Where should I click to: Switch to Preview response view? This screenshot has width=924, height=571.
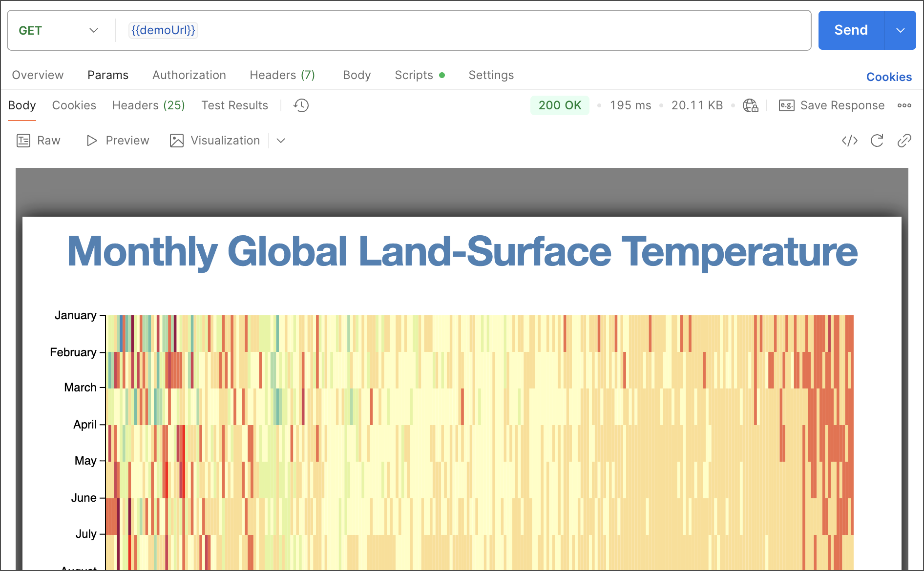(x=118, y=141)
